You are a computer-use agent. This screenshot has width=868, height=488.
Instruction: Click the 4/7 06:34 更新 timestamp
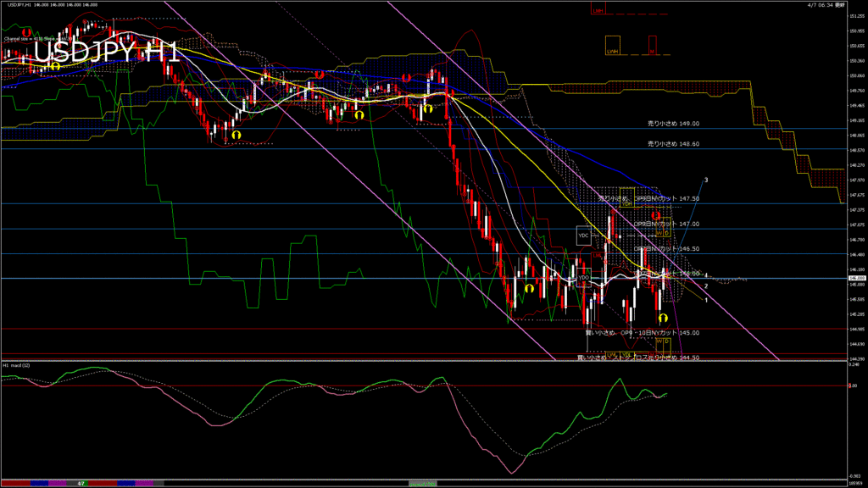tap(826, 5)
